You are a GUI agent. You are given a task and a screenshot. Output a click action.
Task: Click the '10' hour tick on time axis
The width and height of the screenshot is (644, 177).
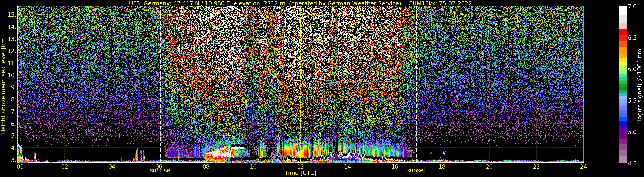tap(253, 166)
